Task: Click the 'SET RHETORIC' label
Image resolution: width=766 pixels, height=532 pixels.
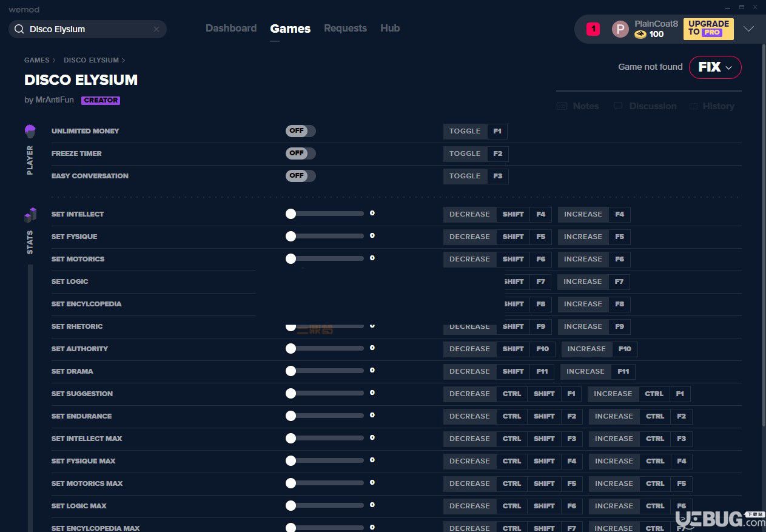Action: (77, 326)
